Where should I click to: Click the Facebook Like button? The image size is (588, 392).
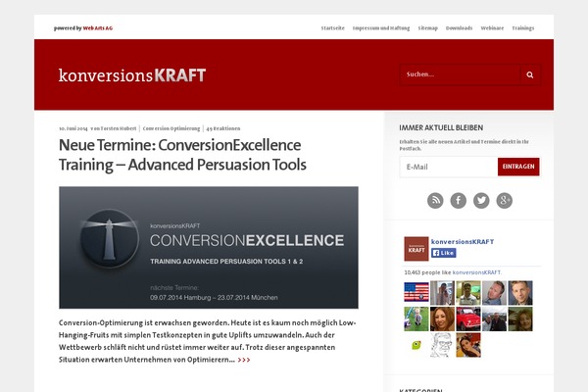443,253
